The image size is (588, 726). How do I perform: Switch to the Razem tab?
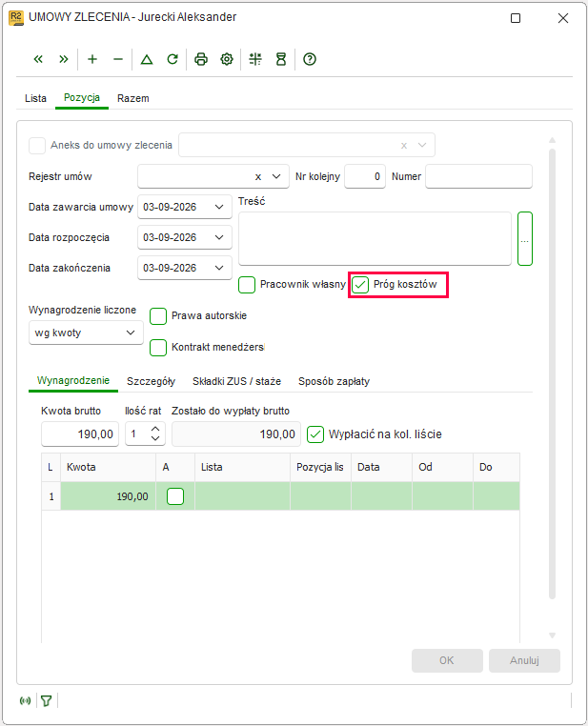click(132, 98)
